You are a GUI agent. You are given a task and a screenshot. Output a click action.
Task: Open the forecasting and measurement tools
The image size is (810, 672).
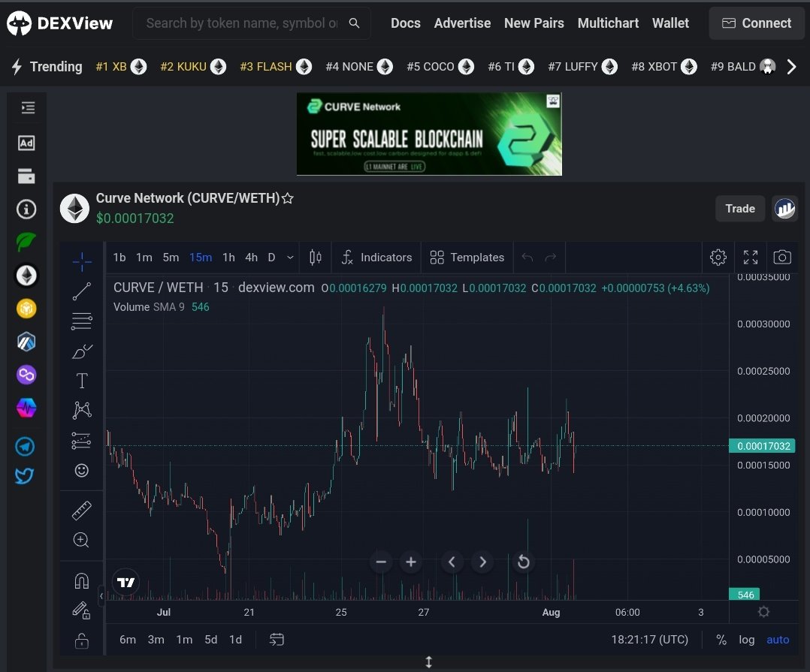(x=82, y=441)
